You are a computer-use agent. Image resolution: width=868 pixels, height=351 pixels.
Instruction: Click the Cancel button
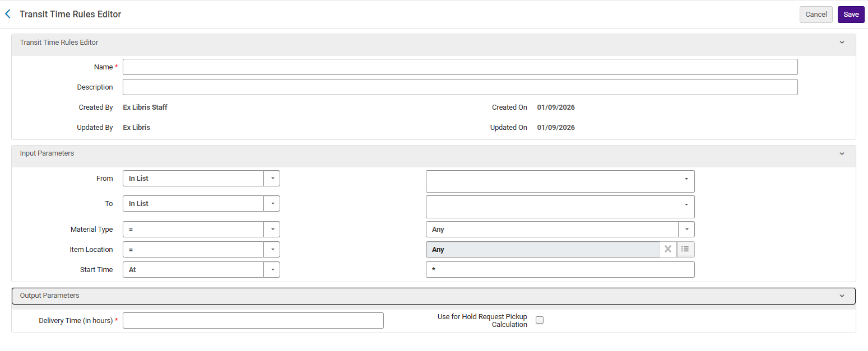(816, 15)
